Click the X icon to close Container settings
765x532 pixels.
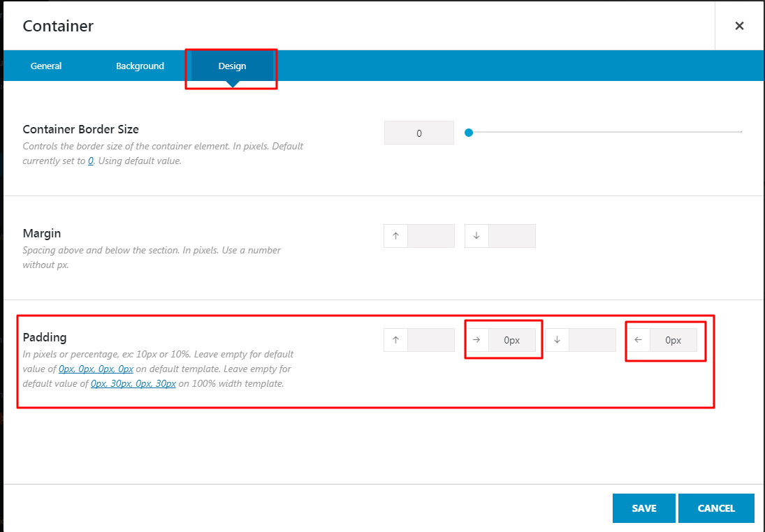click(739, 25)
